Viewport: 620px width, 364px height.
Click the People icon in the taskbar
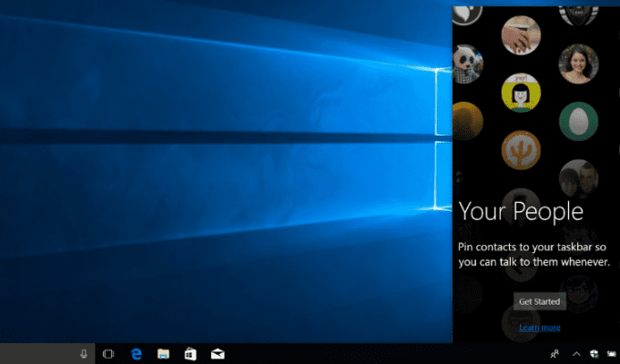[x=555, y=354]
